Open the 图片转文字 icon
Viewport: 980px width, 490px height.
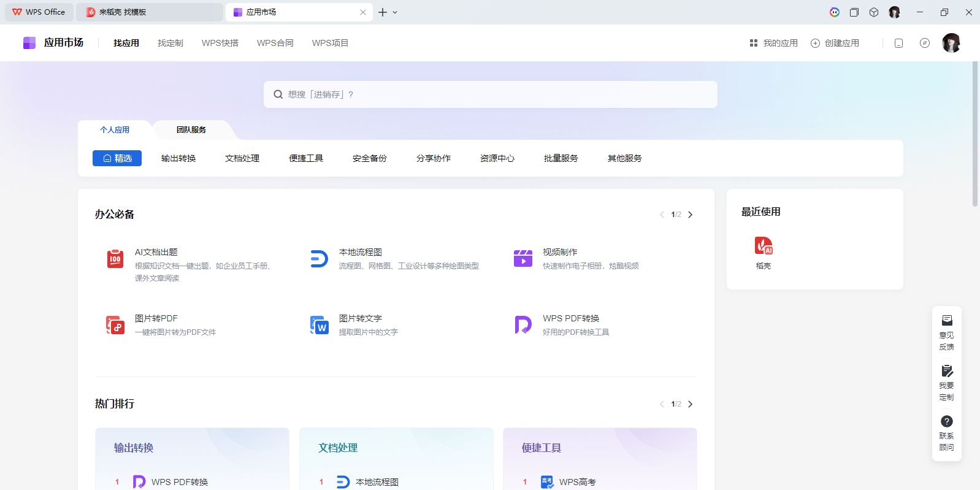point(319,325)
